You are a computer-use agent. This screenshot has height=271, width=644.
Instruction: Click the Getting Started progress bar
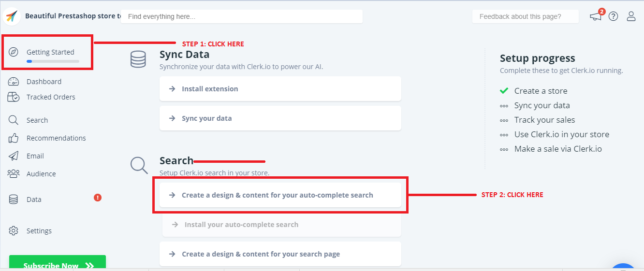pos(53,61)
